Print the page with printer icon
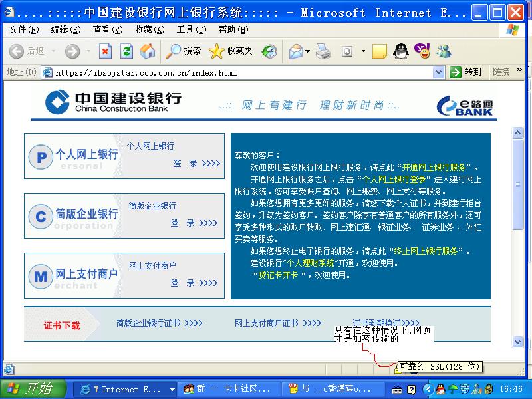 [323, 52]
